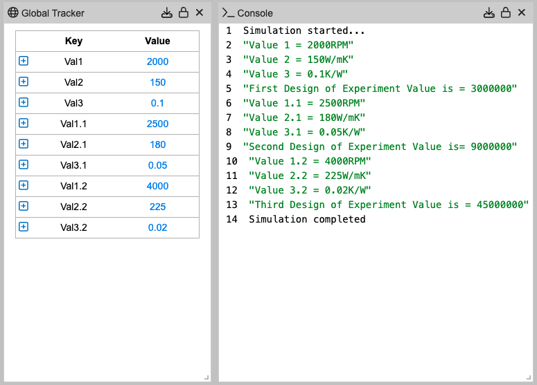The image size is (537, 385).
Task: Click console line "Value 3.2 = 0.02K/W"
Action: (310, 190)
